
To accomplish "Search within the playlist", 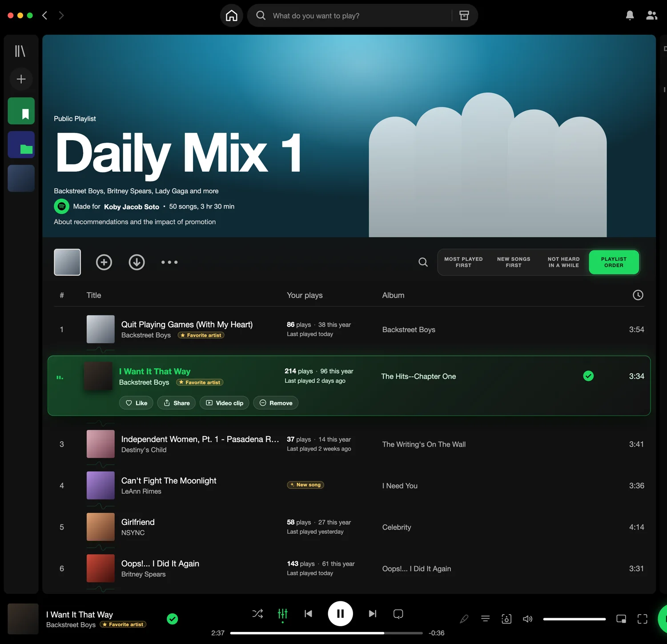I will (423, 262).
